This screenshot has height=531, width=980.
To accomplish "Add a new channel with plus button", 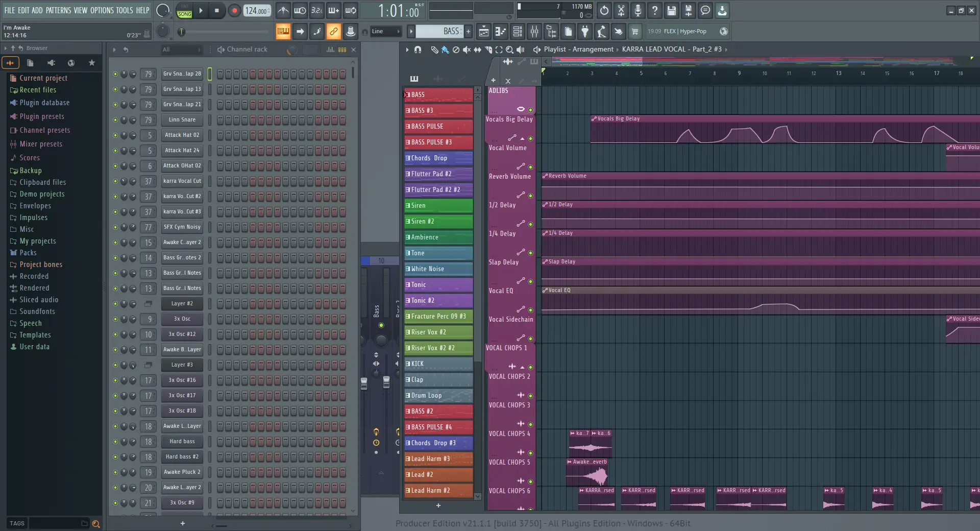I will pos(183,523).
